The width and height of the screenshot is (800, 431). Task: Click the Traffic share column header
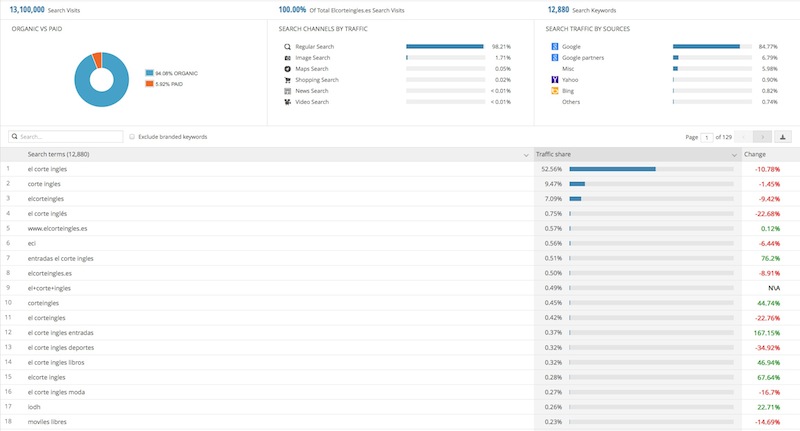pos(553,154)
